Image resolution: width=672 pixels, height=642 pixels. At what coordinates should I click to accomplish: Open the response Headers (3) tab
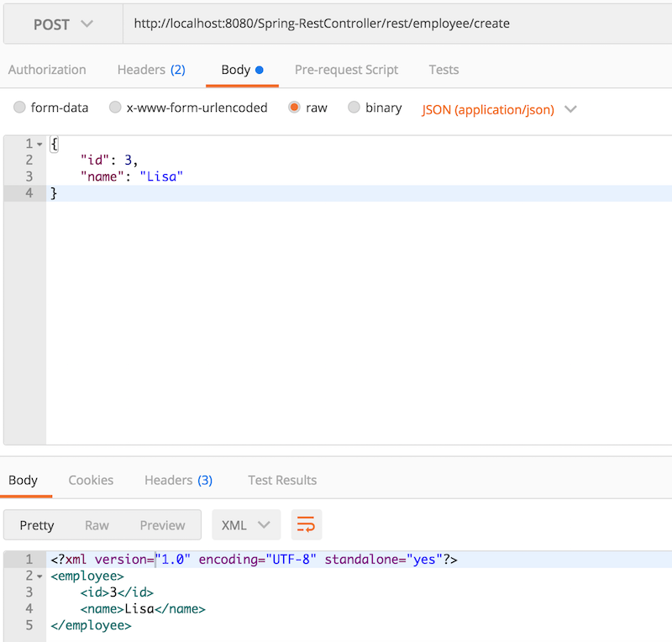coord(178,480)
